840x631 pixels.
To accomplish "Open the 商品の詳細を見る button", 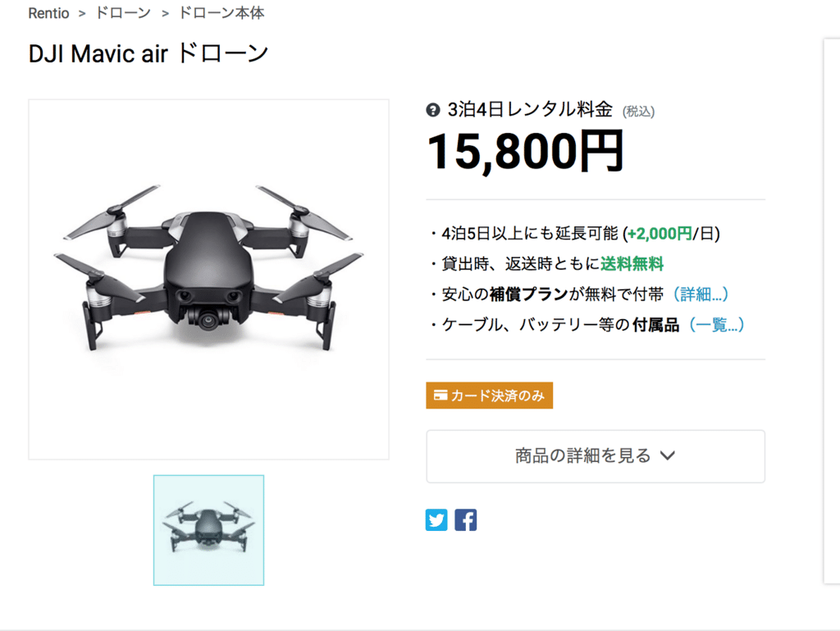I will [596, 456].
